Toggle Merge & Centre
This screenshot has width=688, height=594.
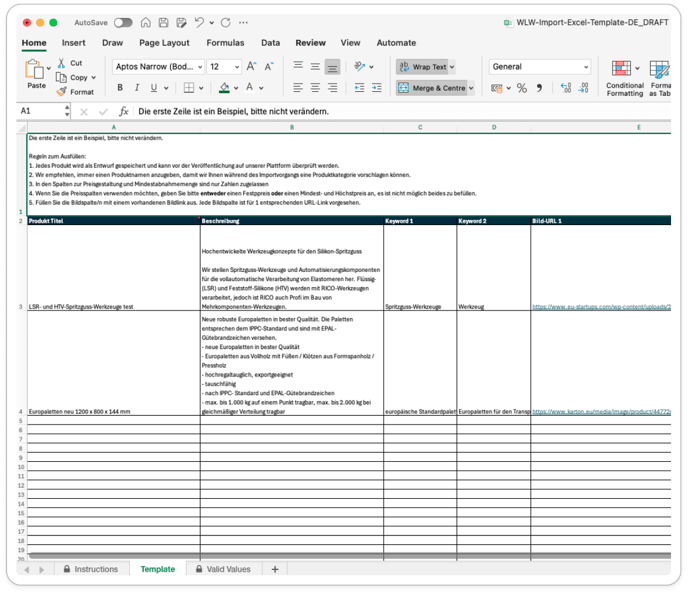pyautogui.click(x=432, y=88)
